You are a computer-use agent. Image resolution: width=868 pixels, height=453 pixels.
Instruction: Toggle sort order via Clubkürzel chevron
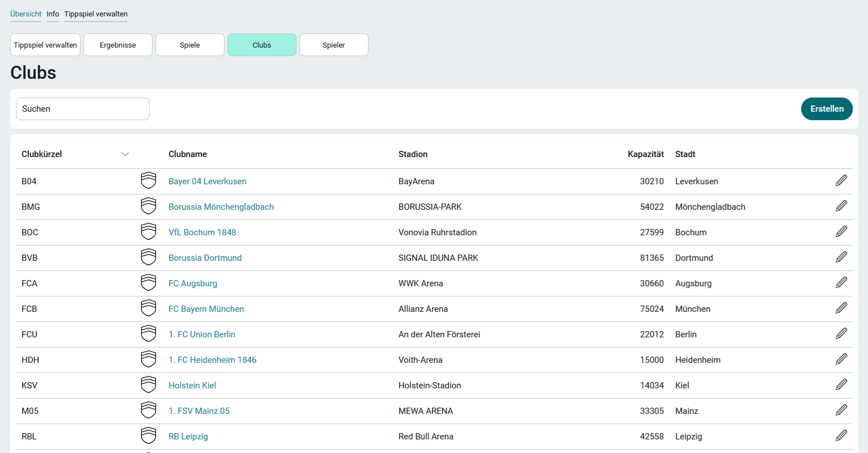(125, 154)
